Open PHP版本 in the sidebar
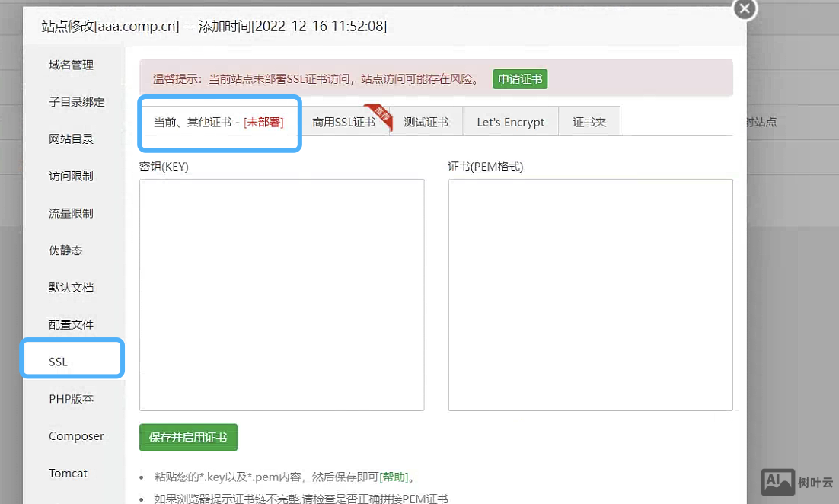This screenshot has width=839, height=504. (72, 399)
